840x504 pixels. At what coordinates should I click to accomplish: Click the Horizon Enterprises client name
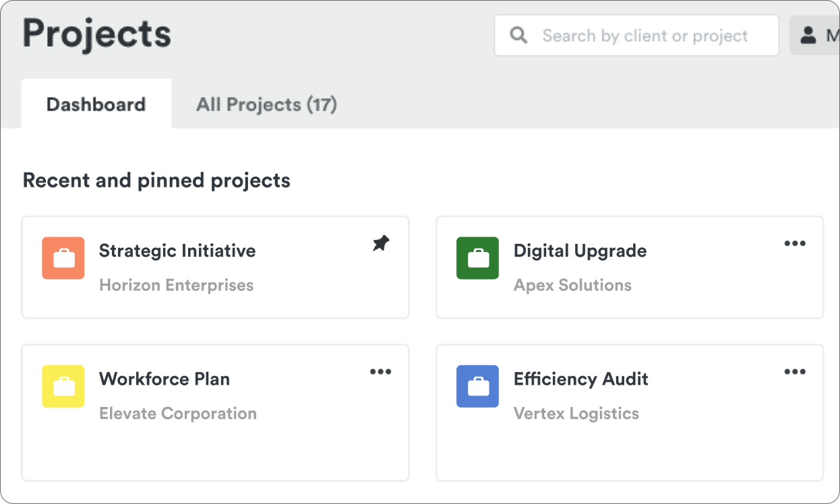point(176,285)
